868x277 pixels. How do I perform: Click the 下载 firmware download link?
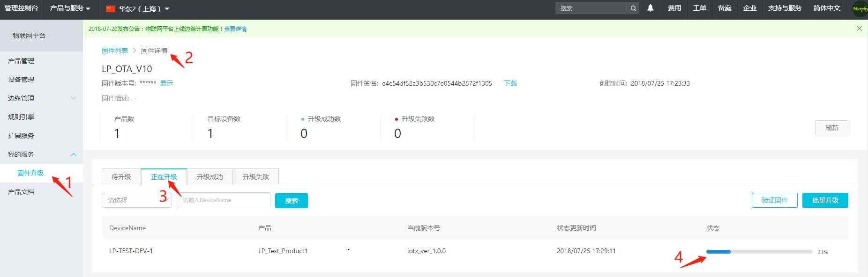[x=510, y=83]
